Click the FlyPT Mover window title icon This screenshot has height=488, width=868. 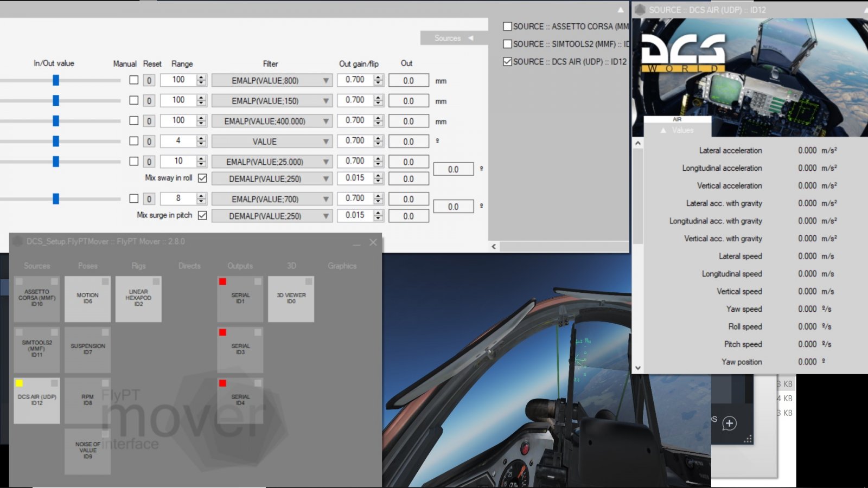pyautogui.click(x=18, y=241)
